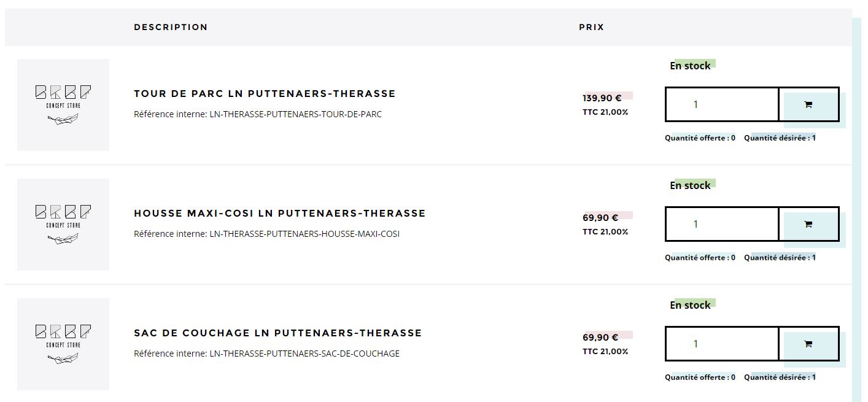Open Sac de Couchage LN Puttenaers-Therasse title
Viewport: 868px width, 402px height.
coord(277,333)
